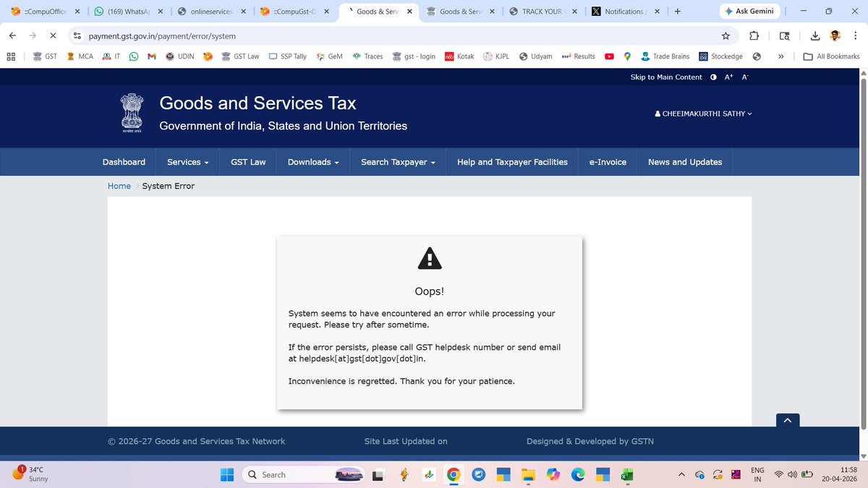868x488 pixels.
Task: Open the IT bookmark
Action: (111, 56)
